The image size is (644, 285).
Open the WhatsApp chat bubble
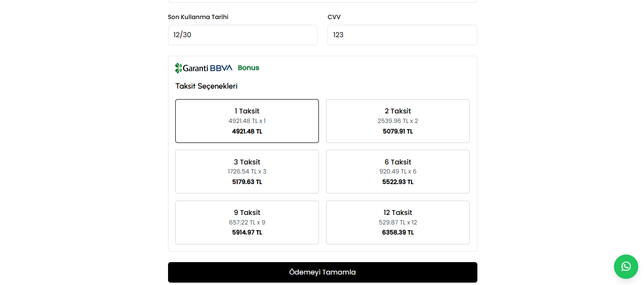(x=626, y=266)
